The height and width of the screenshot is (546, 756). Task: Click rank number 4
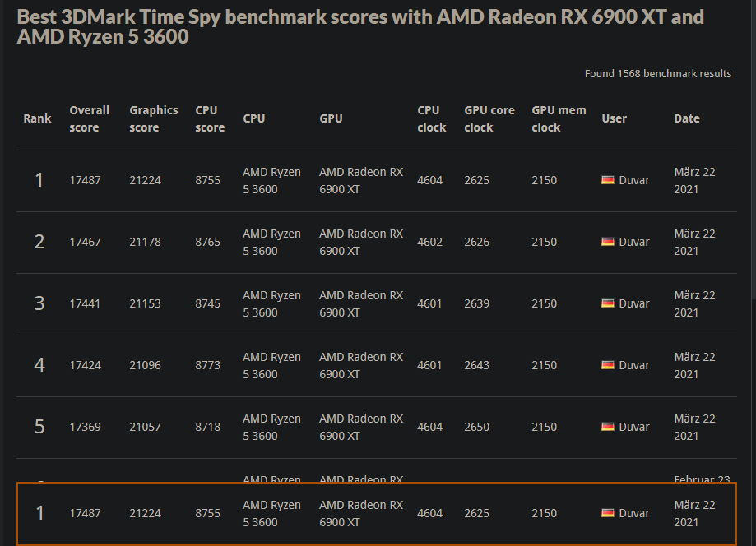(x=39, y=365)
